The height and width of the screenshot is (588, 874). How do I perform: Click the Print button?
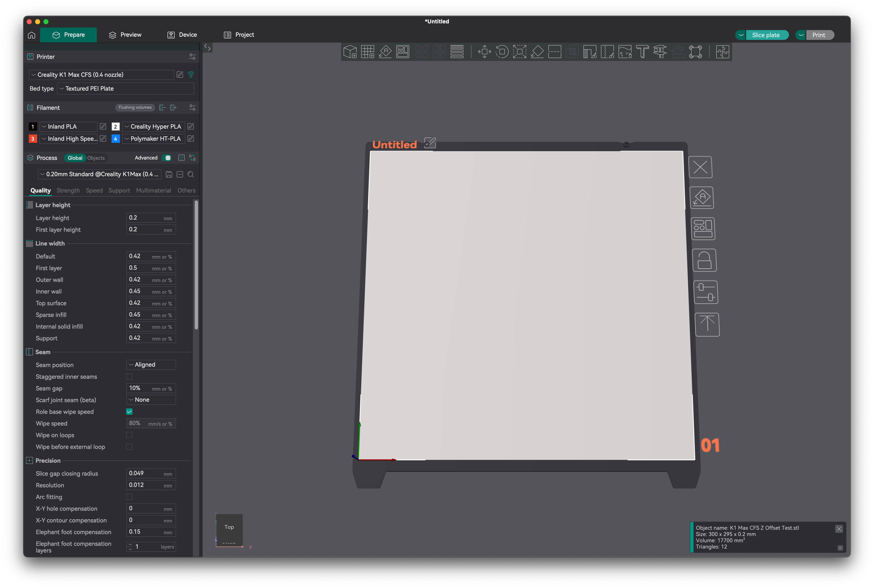tap(820, 35)
